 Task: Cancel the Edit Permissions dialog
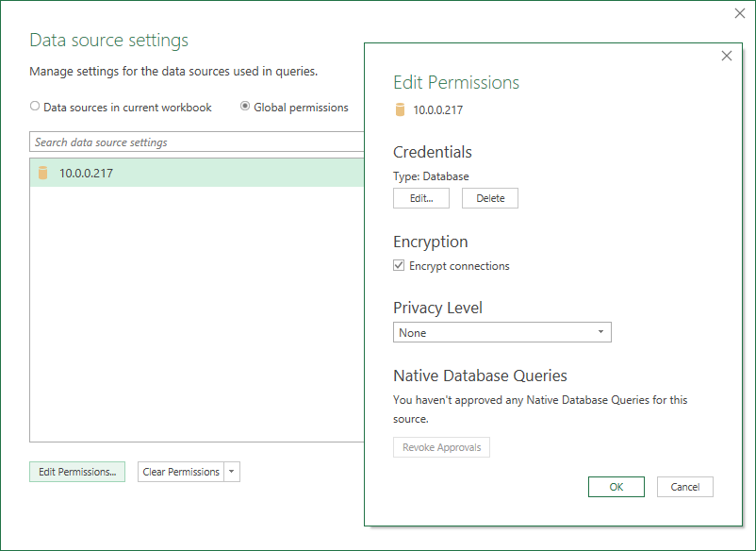tap(684, 487)
